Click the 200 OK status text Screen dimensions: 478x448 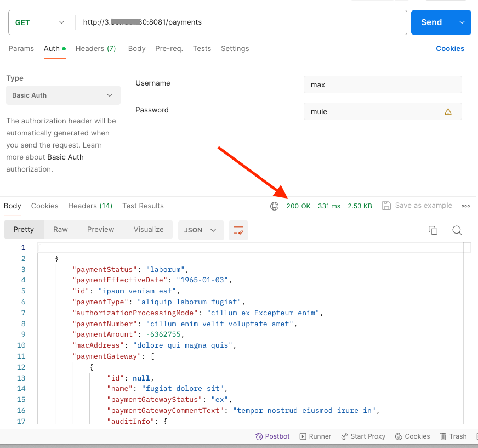tap(298, 206)
